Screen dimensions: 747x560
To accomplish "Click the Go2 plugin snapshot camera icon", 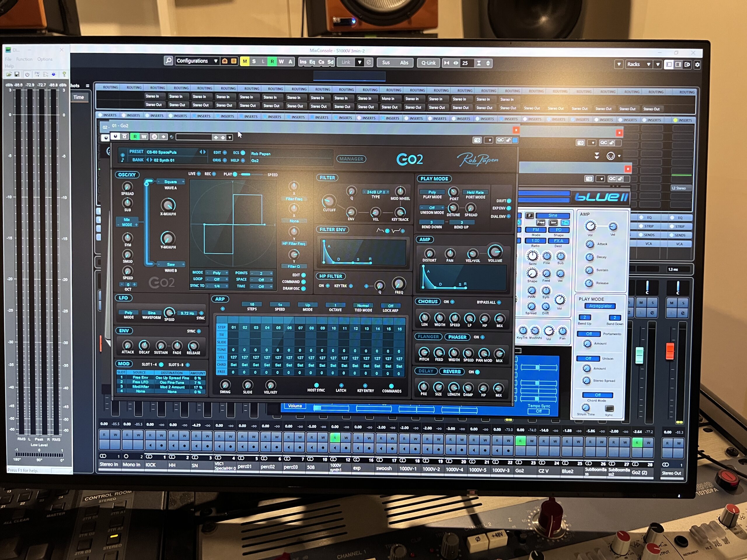I will (477, 140).
